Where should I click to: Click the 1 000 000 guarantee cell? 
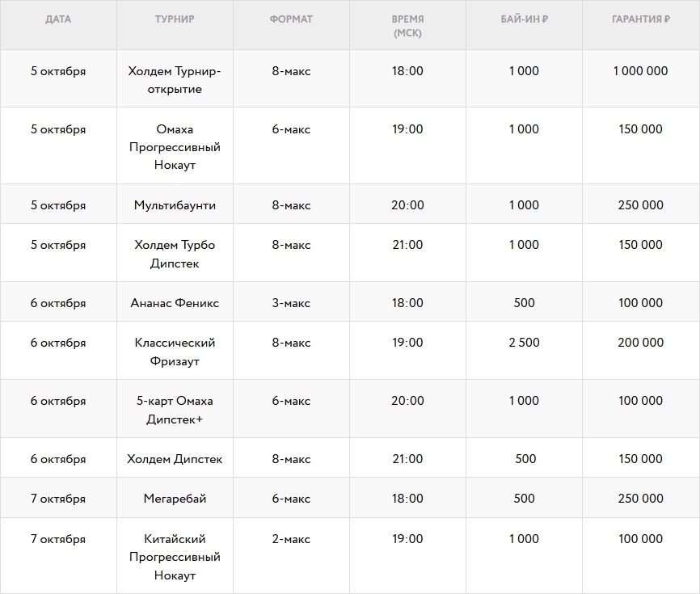point(640,71)
